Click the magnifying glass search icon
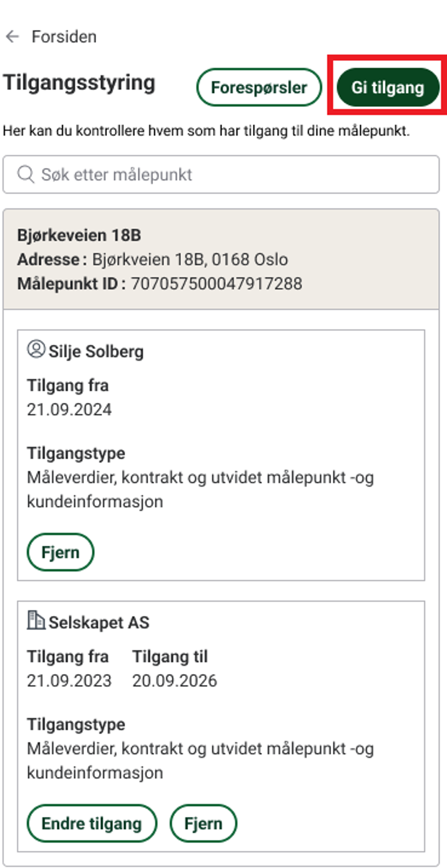Viewport: 447px width, 868px height. click(x=26, y=175)
